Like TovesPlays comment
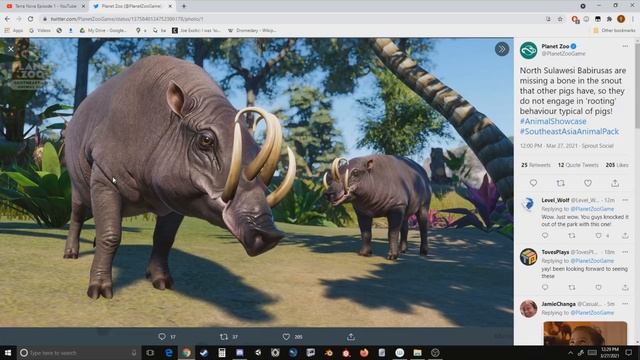640x360 pixels. click(x=598, y=287)
